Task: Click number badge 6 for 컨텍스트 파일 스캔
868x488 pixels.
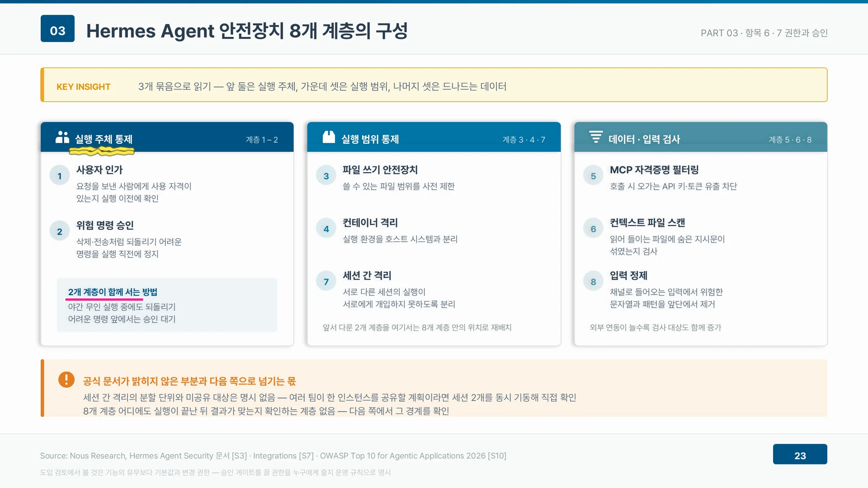Action: tap(594, 229)
